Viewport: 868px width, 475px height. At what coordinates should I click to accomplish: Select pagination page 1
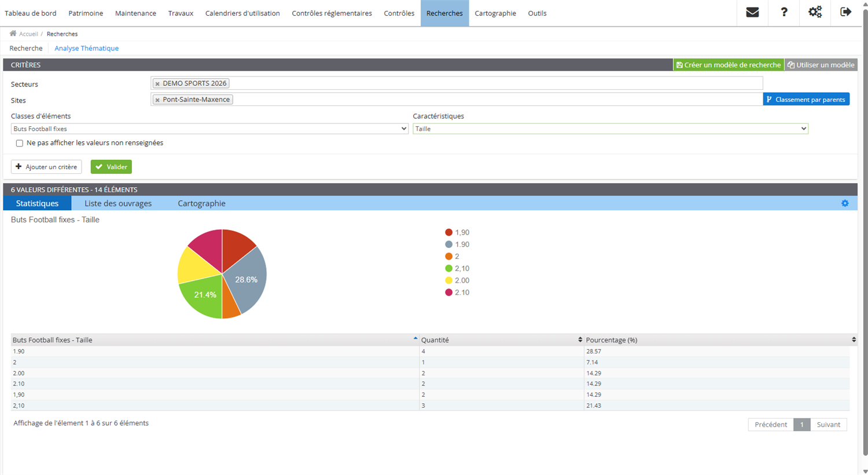801,425
